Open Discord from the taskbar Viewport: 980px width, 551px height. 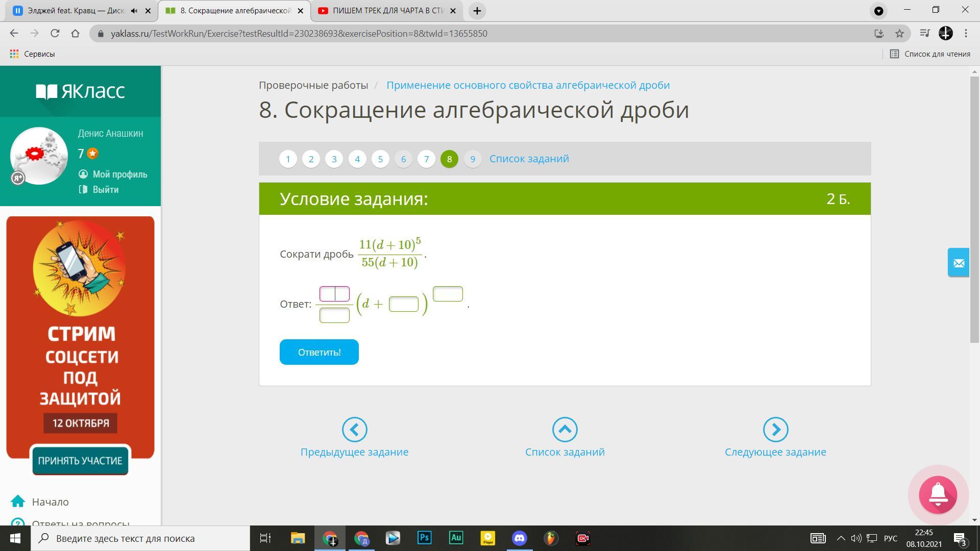(x=519, y=538)
